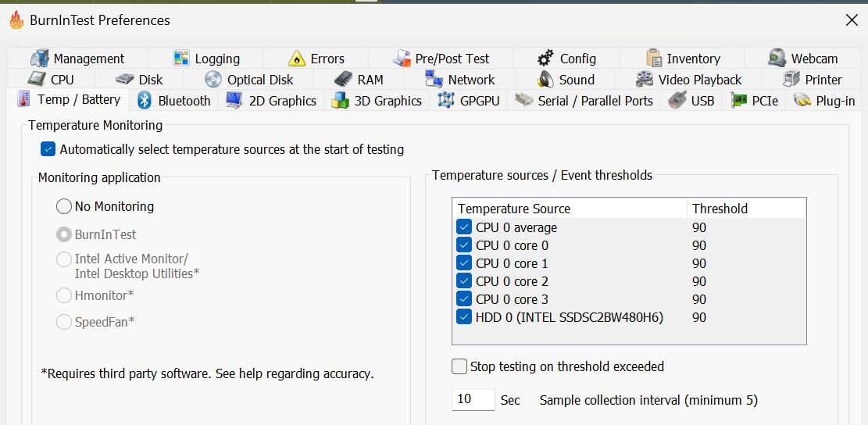Screen dimensions: 868x425
Task: Uncheck the HDD 0 INTEL SSD source
Action: [464, 317]
